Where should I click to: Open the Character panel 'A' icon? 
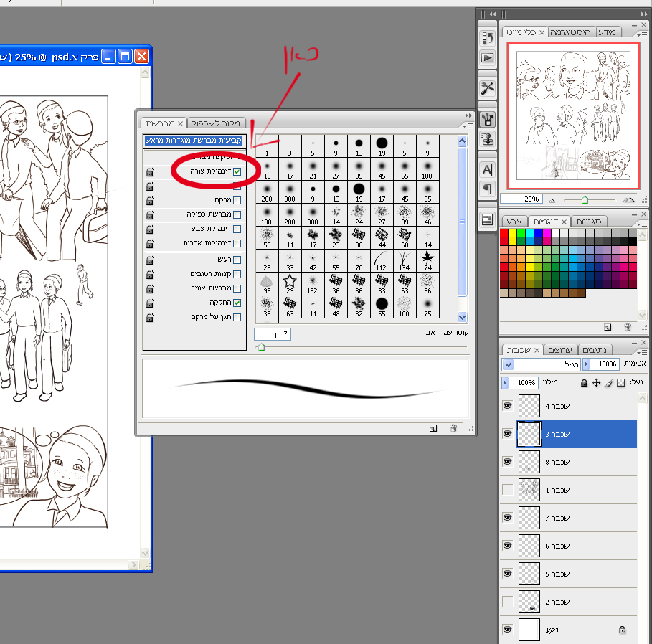click(x=487, y=170)
